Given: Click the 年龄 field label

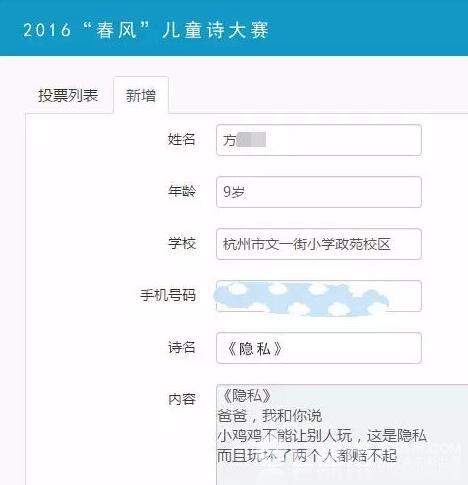Looking at the screenshot, I should 181,191.
